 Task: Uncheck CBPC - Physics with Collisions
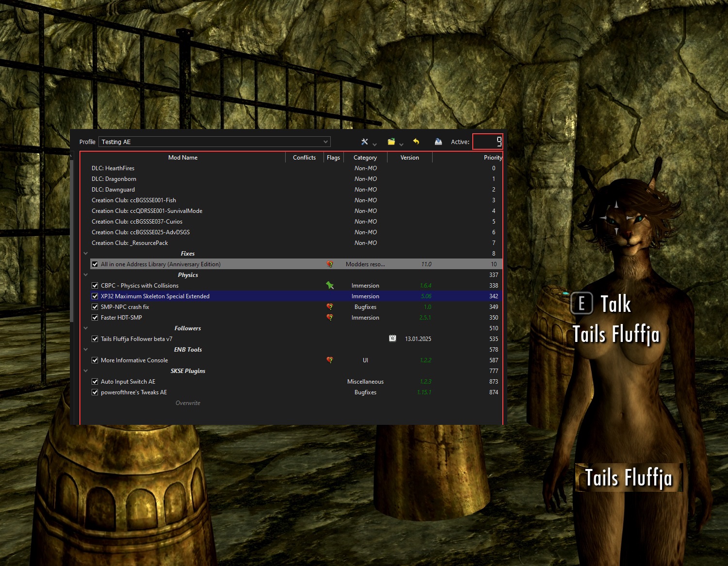95,286
